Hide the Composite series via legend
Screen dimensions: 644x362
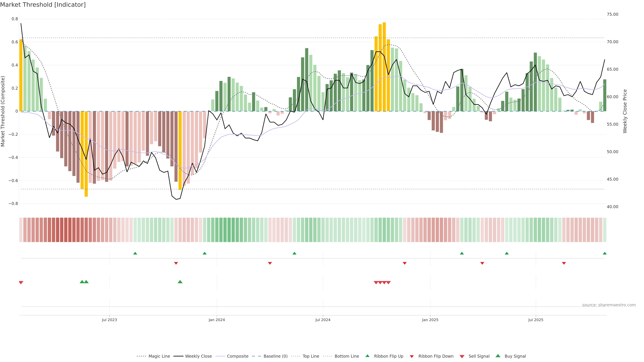pos(237,356)
